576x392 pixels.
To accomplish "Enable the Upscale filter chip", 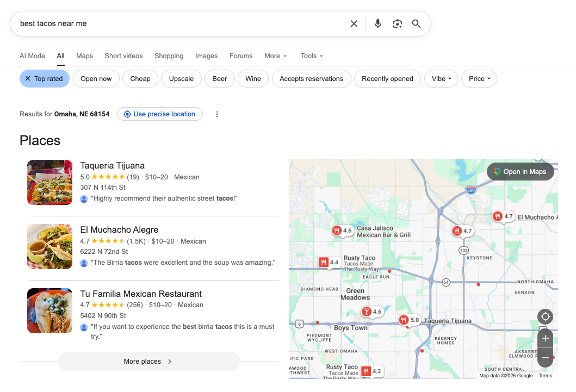I will (x=182, y=78).
